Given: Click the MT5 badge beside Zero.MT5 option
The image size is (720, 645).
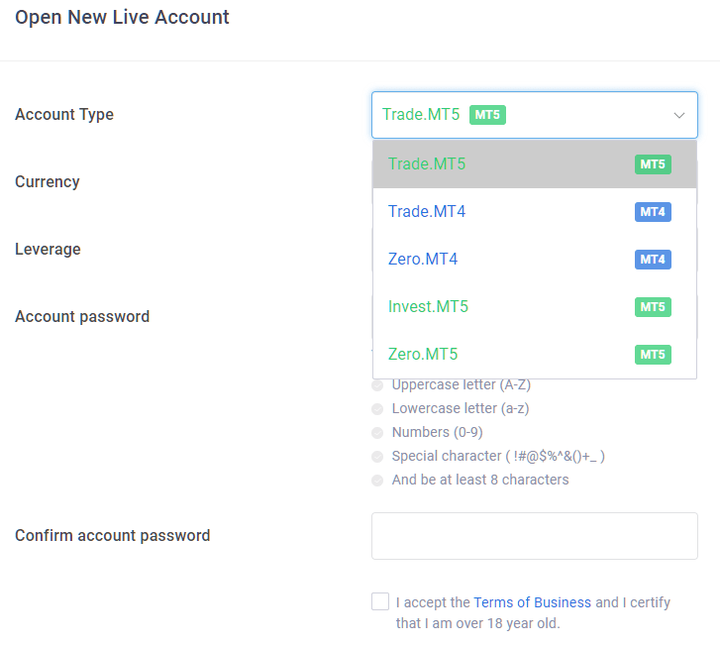Looking at the screenshot, I should 652,355.
